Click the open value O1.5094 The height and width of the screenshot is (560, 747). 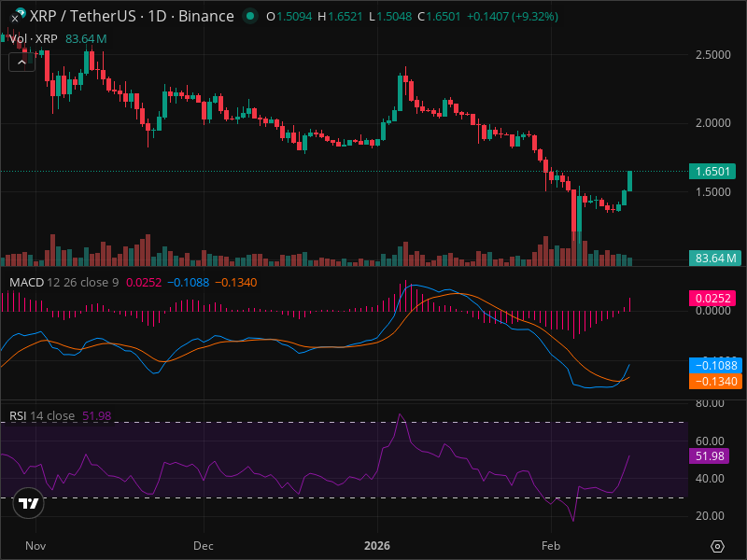pos(289,17)
